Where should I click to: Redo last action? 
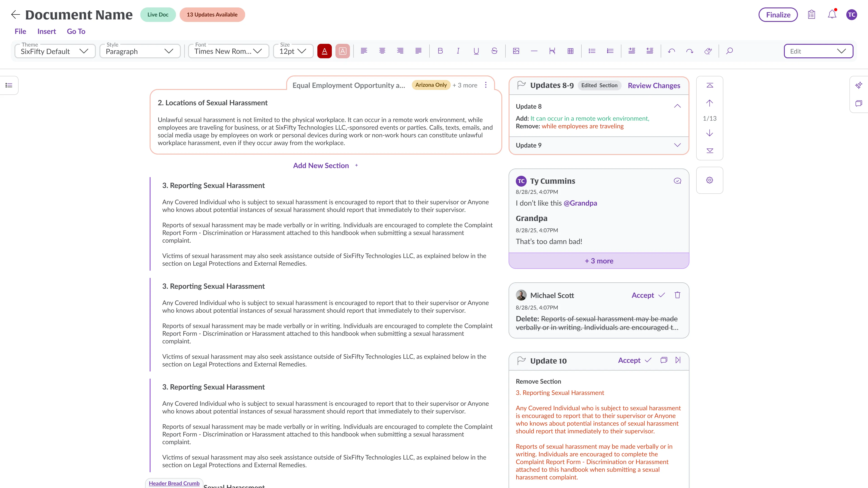(x=690, y=51)
